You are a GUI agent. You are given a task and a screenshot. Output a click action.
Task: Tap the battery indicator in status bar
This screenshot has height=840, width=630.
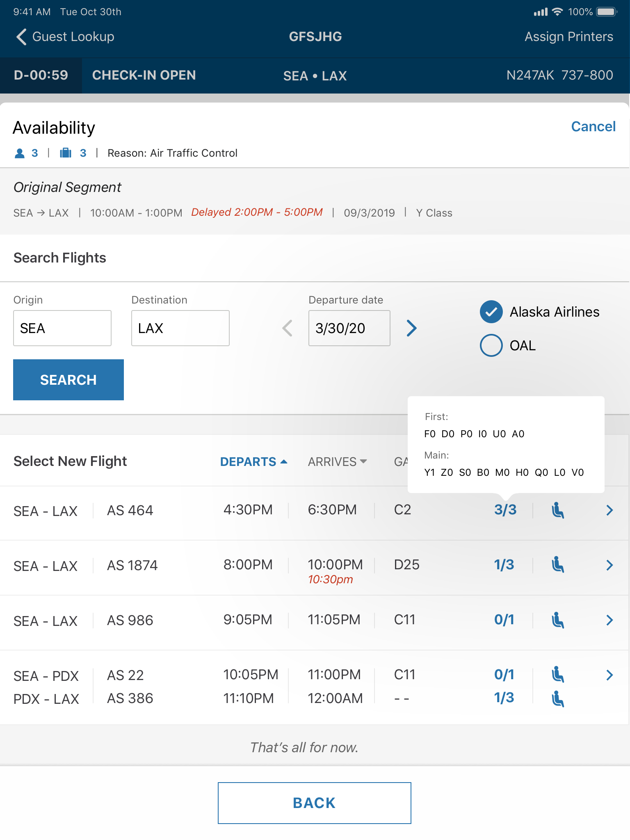[x=607, y=12]
